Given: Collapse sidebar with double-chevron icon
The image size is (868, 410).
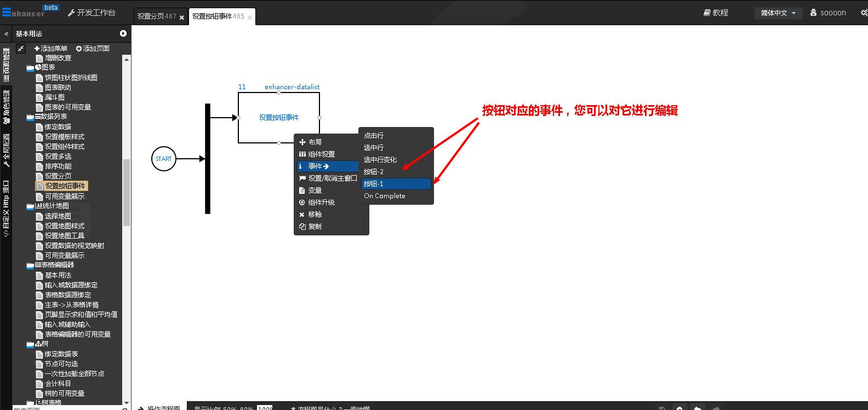Looking at the screenshot, I should tap(7, 34).
